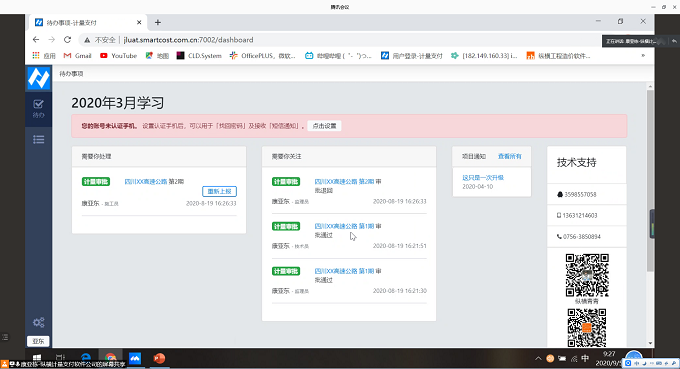Click the network Wi-Fi tray icon
This screenshot has height=369, width=680.
574,359
